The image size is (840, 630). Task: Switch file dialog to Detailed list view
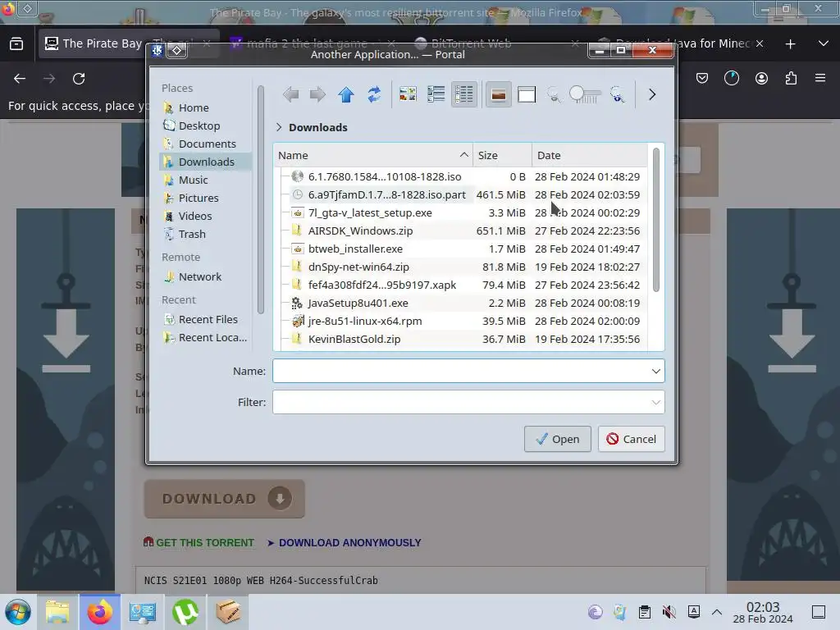(464, 95)
